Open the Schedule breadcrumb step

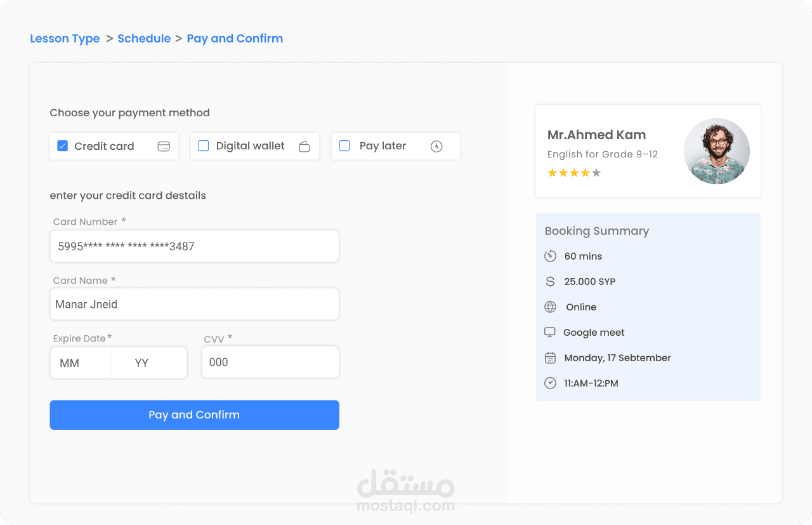144,39
